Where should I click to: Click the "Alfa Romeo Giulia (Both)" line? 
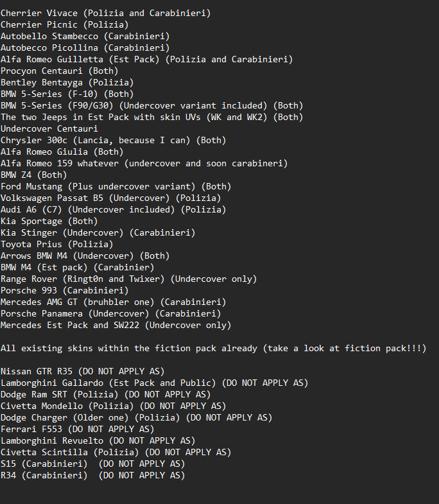pyautogui.click(x=62, y=152)
